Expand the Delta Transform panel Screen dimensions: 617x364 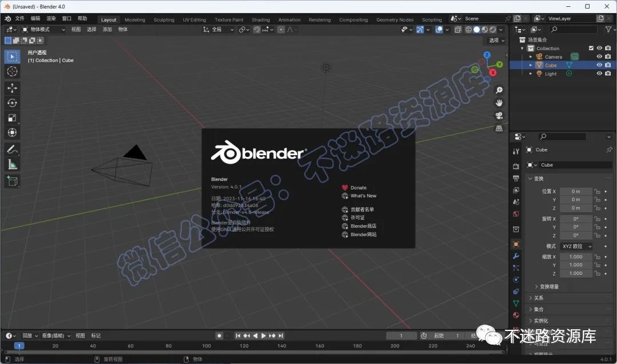[x=549, y=286]
